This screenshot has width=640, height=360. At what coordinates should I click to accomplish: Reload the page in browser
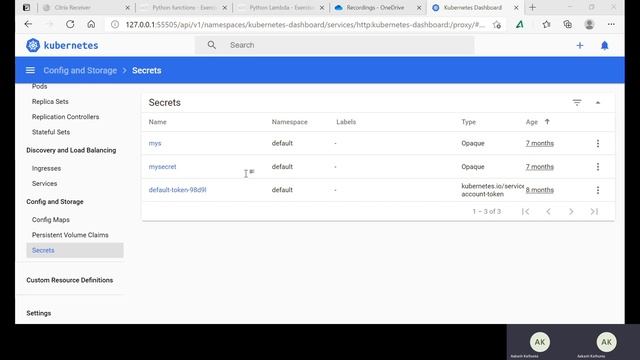[x=70, y=24]
